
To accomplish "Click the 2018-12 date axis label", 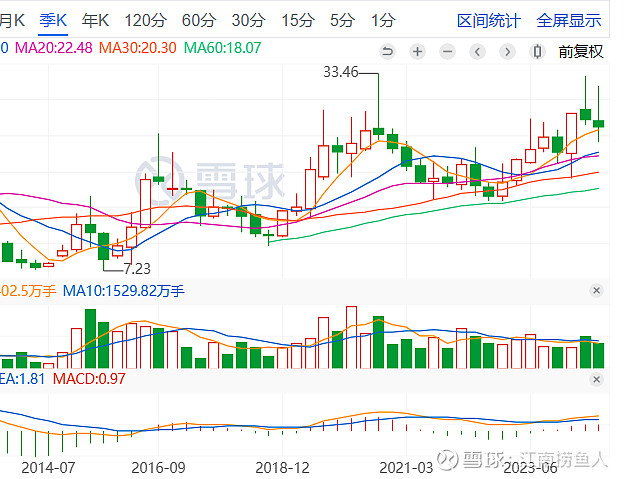I will 282,468.
